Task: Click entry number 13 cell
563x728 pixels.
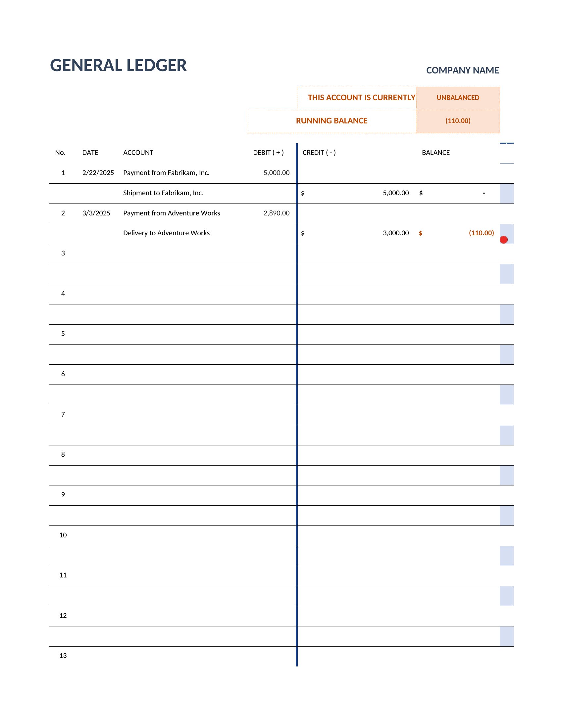Action: 63,656
